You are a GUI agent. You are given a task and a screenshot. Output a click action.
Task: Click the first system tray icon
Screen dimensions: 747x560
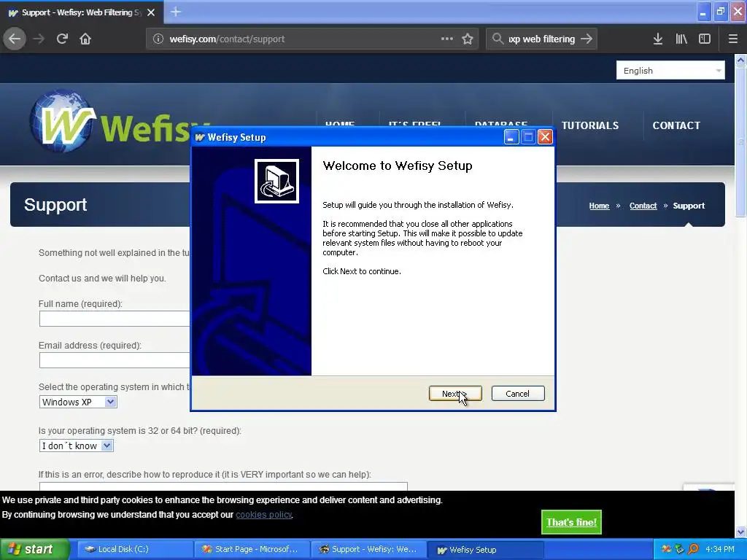coord(667,549)
